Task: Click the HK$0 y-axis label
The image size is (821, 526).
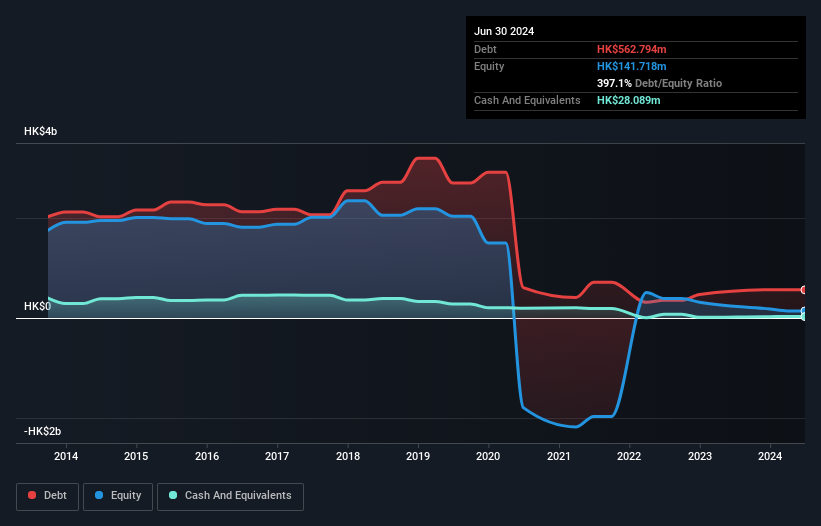Action: 37,306
